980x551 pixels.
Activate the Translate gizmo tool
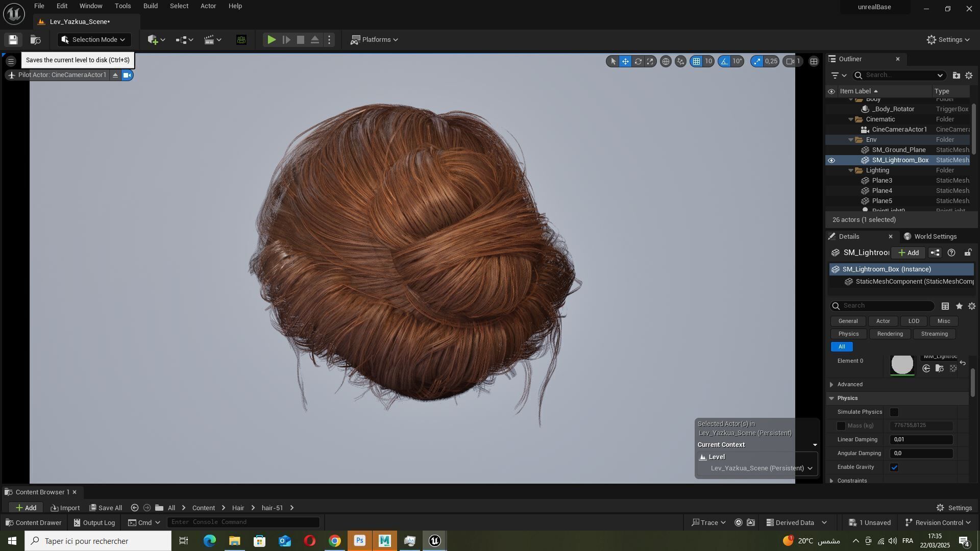[625, 62]
